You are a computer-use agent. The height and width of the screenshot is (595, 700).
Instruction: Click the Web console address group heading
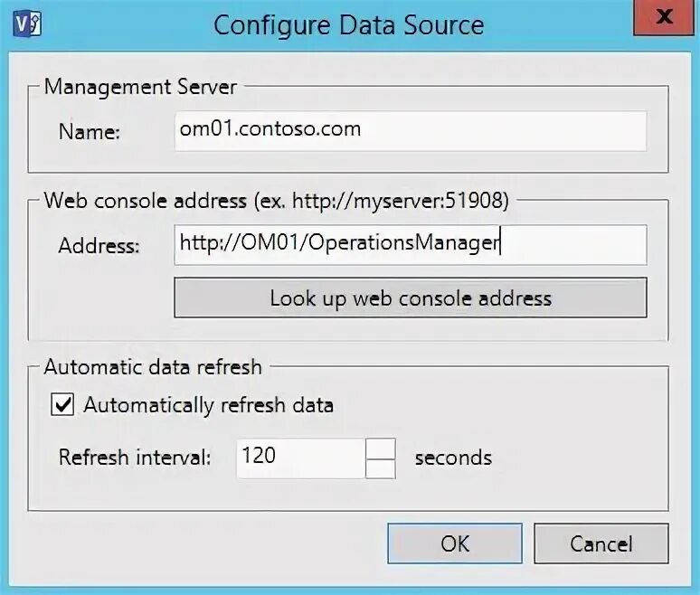pos(276,201)
